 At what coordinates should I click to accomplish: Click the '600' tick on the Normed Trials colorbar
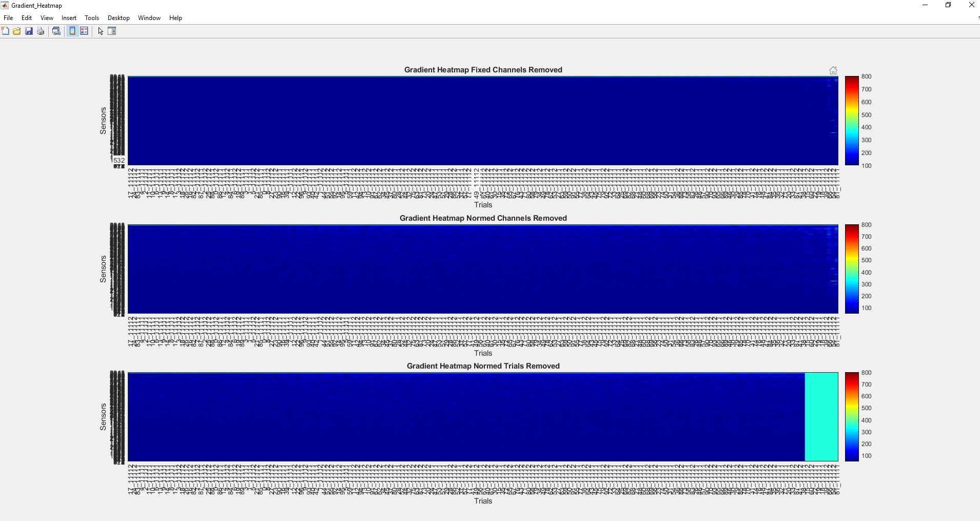867,396
